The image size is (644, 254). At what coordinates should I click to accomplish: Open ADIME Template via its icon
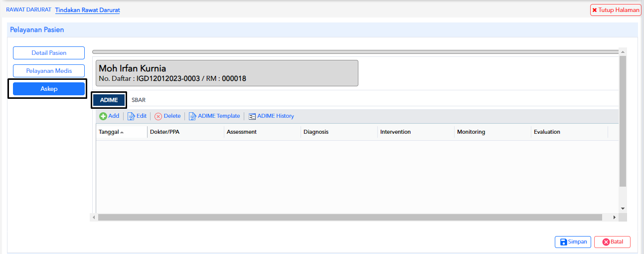(192, 116)
